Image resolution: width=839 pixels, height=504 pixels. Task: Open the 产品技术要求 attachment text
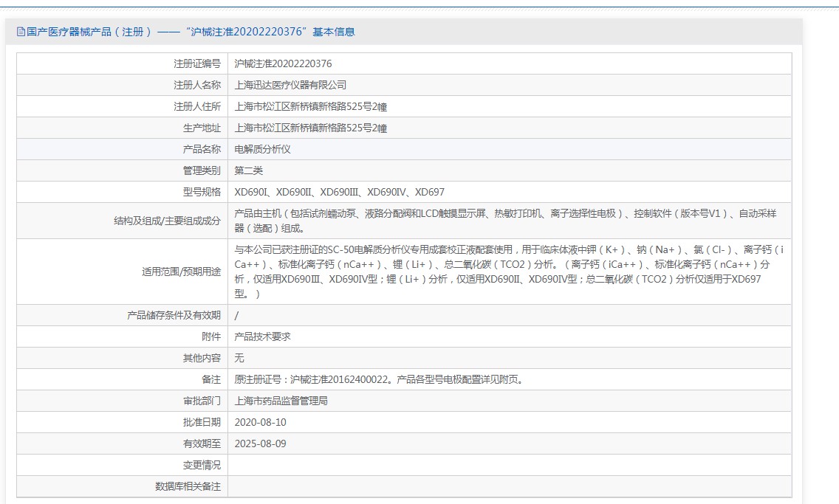(263, 336)
